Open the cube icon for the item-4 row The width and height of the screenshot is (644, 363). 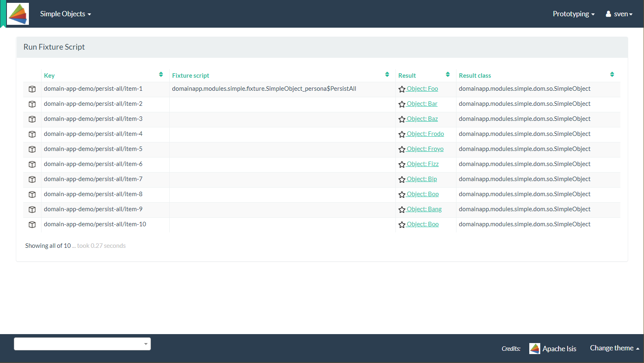click(x=32, y=134)
